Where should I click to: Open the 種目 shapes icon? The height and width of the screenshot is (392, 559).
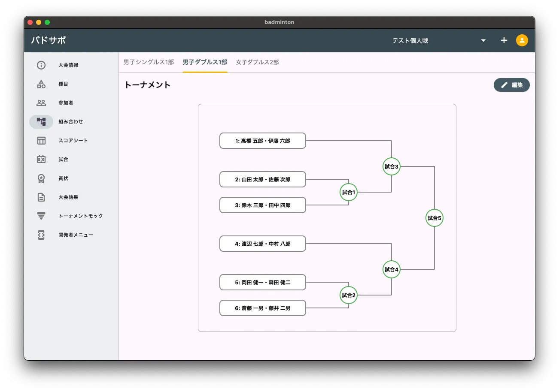(x=41, y=84)
